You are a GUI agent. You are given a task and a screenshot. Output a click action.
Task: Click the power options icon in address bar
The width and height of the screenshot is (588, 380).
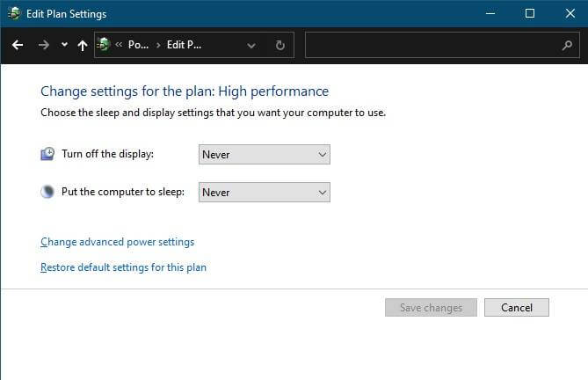(104, 45)
